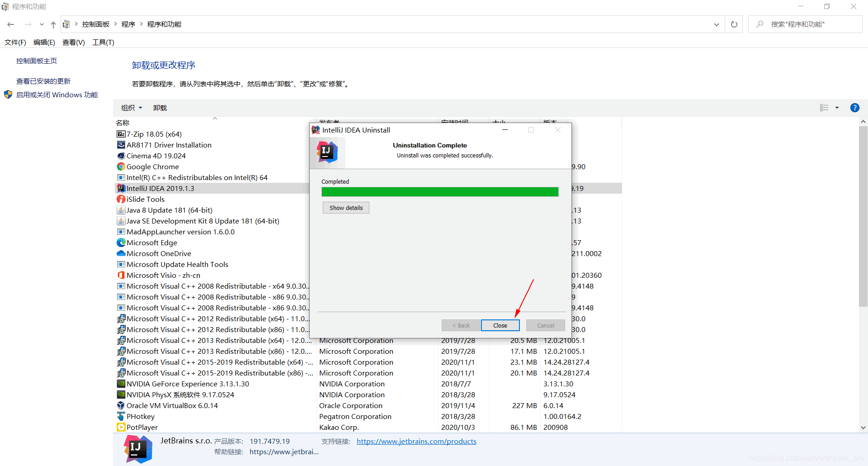Open the view options dropdown arrow

coord(837,108)
